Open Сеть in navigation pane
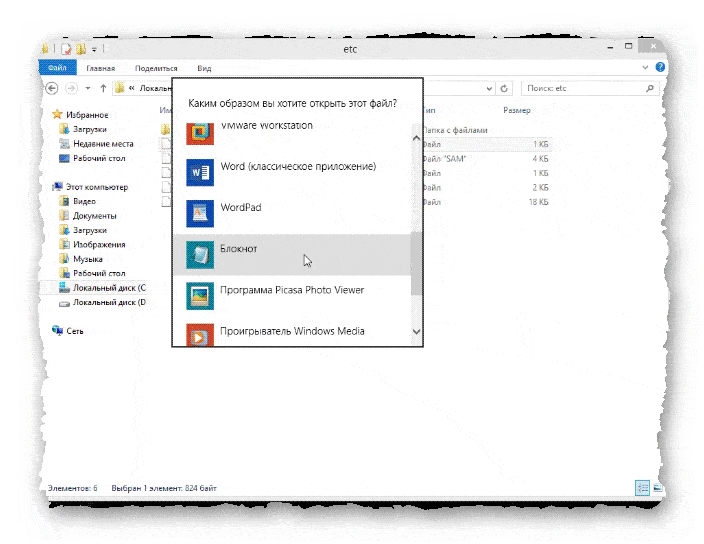Screen dimensions: 704x544 tap(75, 331)
